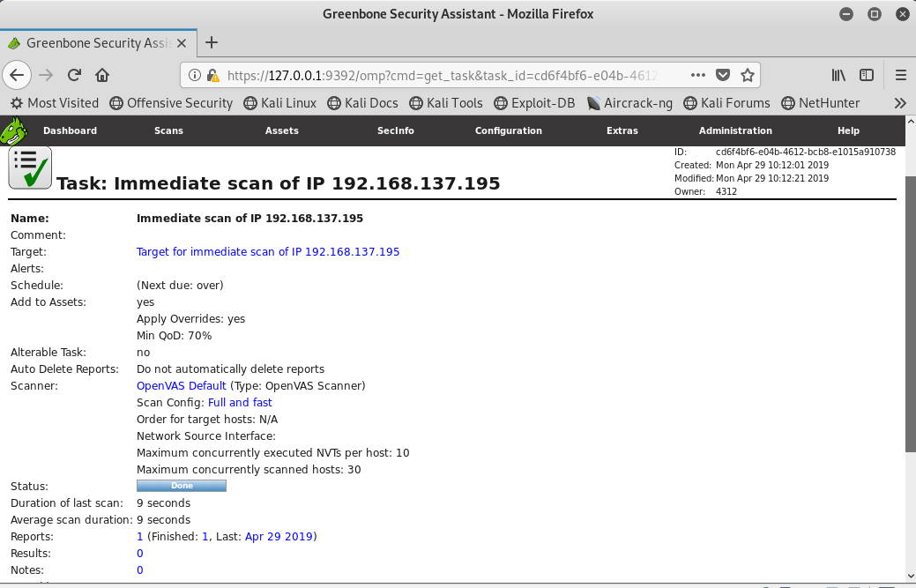Open the browser home page icon
The height and width of the screenshot is (588, 916).
pos(102,75)
